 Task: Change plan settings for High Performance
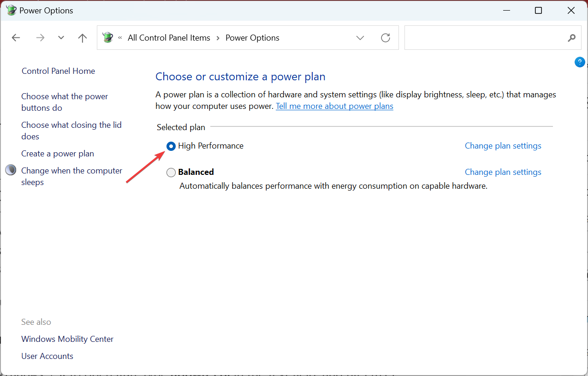[x=503, y=146]
